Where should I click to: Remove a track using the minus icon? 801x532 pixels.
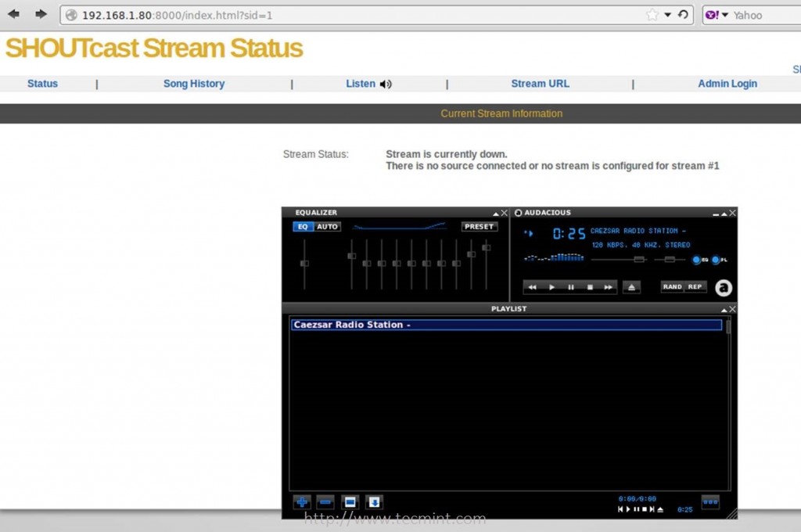click(325, 501)
